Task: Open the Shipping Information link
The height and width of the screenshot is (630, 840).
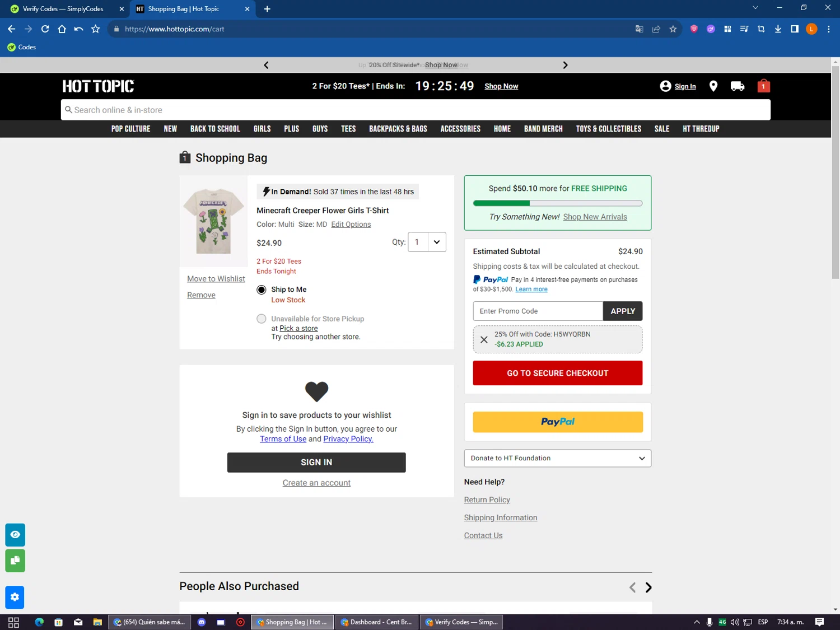Action: (x=501, y=518)
